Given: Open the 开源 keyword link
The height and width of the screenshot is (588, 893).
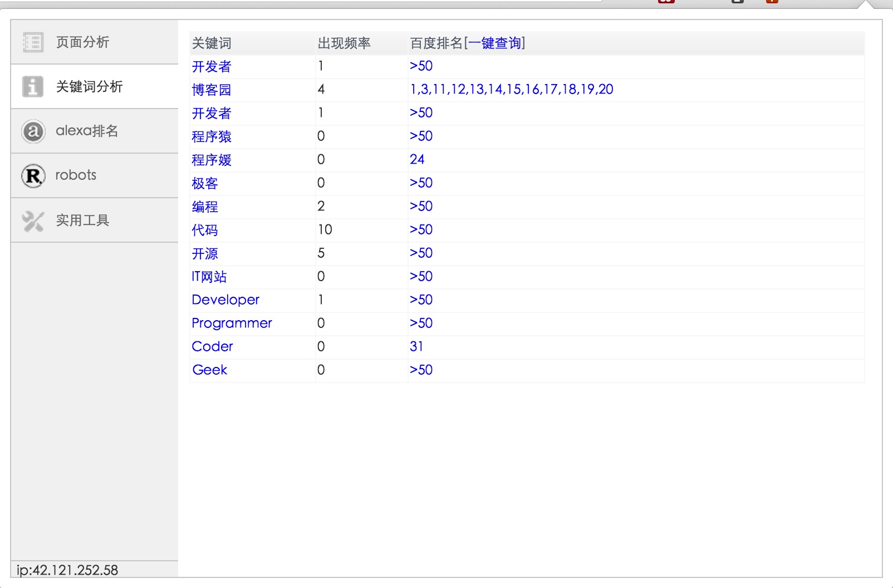Looking at the screenshot, I should pyautogui.click(x=205, y=253).
